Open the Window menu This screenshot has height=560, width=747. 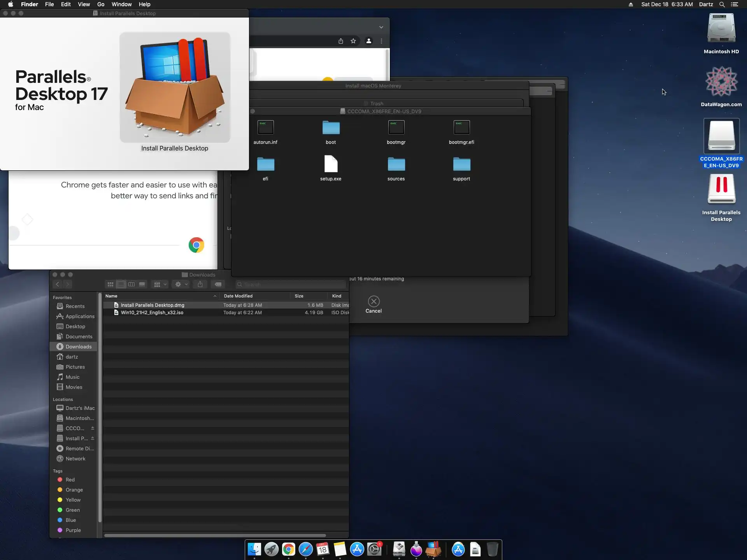[x=121, y=4]
